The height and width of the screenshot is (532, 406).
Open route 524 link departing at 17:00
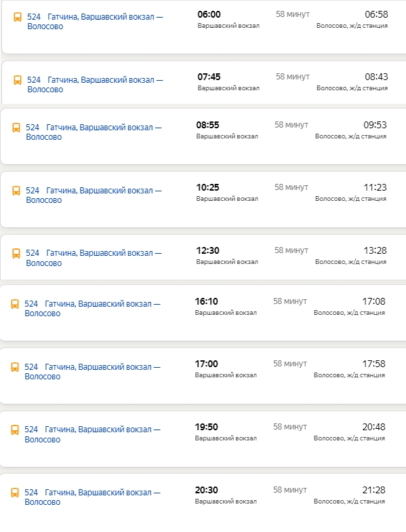(x=92, y=372)
